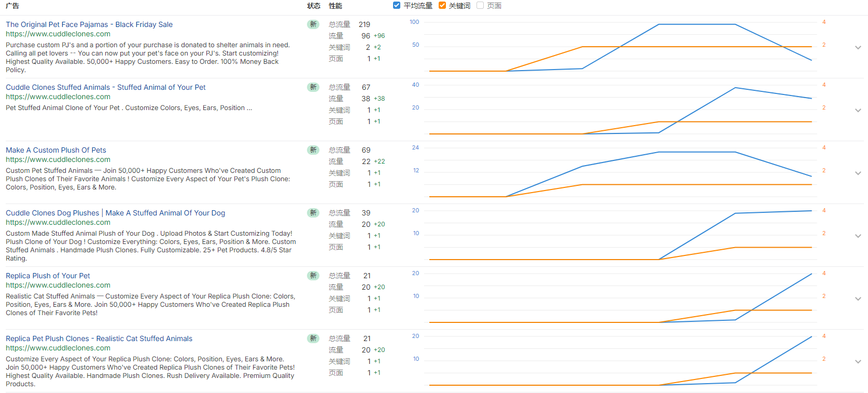Screen dimensions: 868x393
Task: Click the 新 badge on the Pet Face Pajamas ad
Action: coord(313,24)
